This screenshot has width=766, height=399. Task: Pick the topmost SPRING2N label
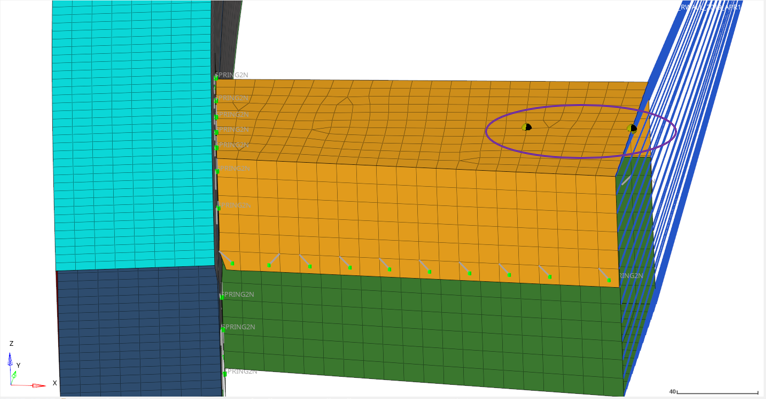pyautogui.click(x=232, y=75)
